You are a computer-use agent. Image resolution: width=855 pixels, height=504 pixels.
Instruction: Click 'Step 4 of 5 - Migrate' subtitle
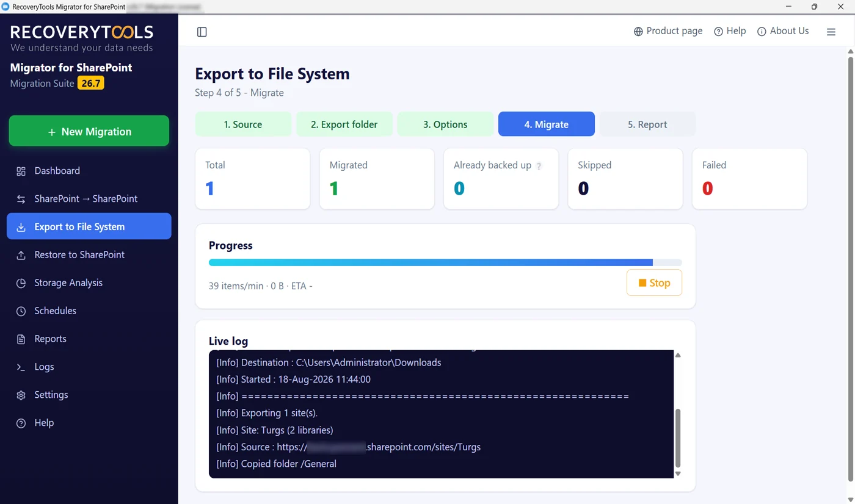239,93
